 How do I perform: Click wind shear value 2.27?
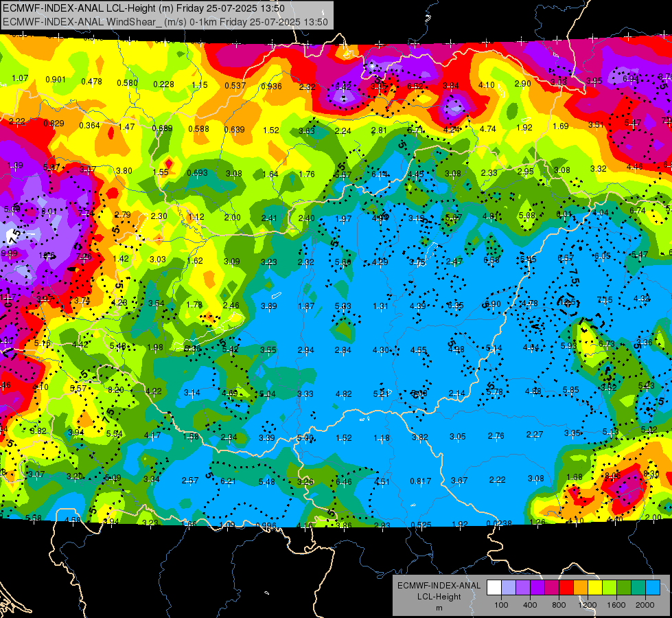pos(535,435)
